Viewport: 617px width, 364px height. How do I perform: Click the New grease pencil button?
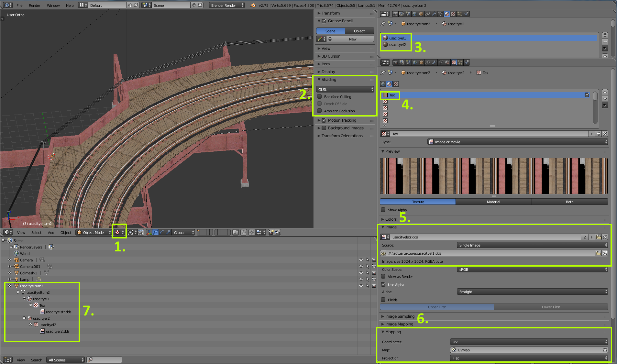click(352, 39)
